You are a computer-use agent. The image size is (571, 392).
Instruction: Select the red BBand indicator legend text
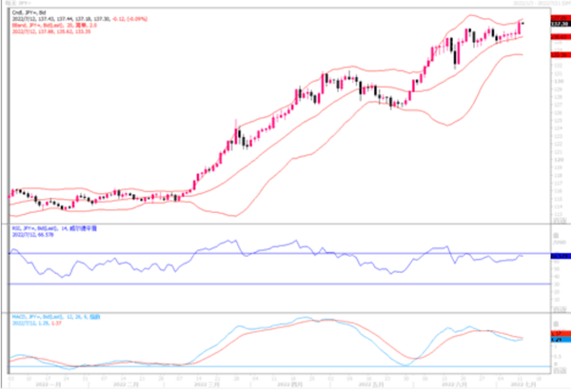[x=54, y=25]
